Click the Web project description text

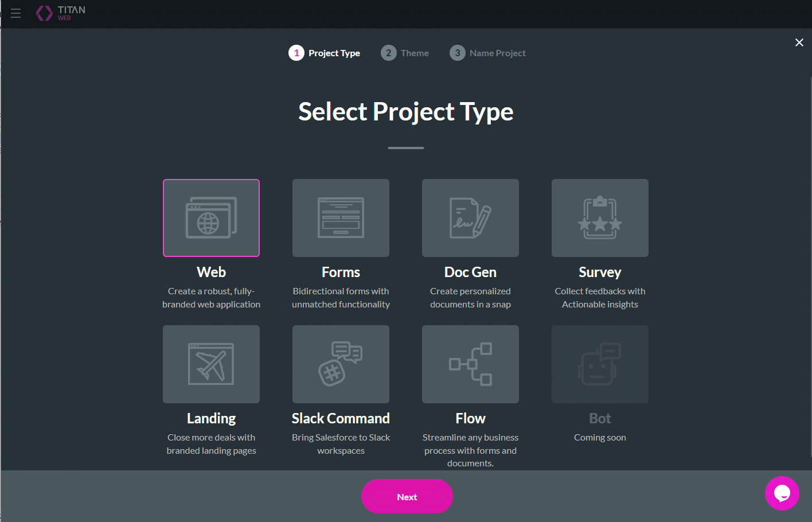coord(211,297)
